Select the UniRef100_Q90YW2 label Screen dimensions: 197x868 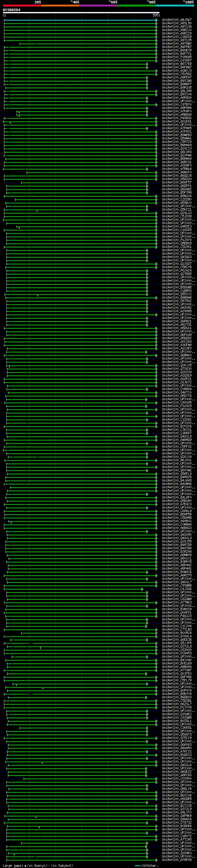pos(176,470)
